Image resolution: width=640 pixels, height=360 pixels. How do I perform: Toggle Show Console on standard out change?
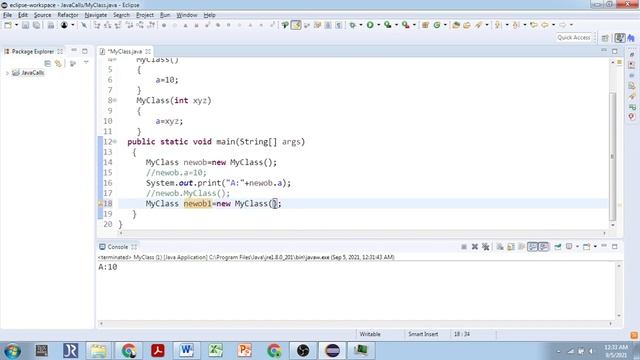pos(532,247)
